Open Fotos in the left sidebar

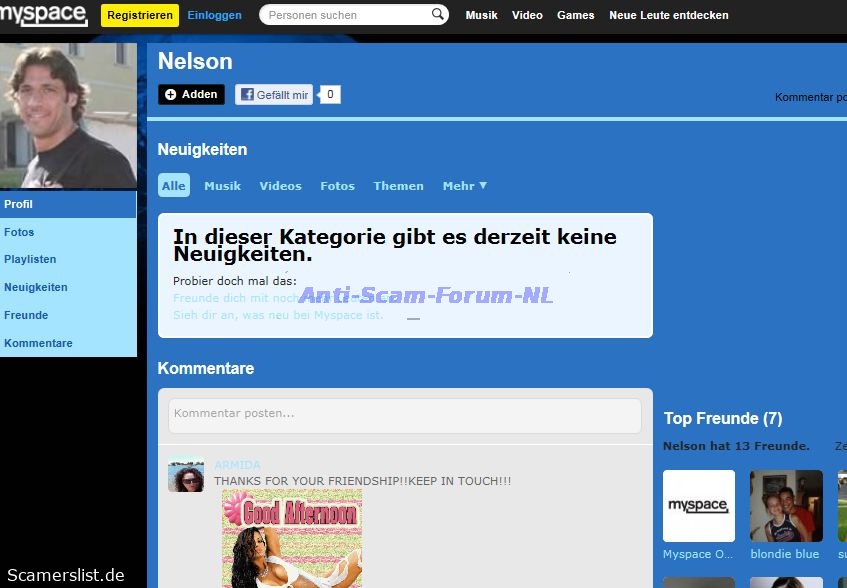19,232
